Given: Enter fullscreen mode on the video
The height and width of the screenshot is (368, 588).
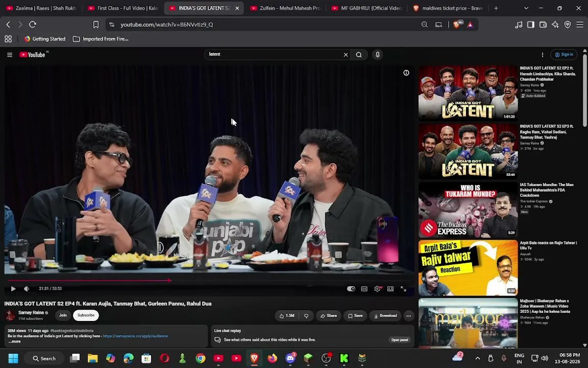Looking at the screenshot, I should tap(404, 289).
